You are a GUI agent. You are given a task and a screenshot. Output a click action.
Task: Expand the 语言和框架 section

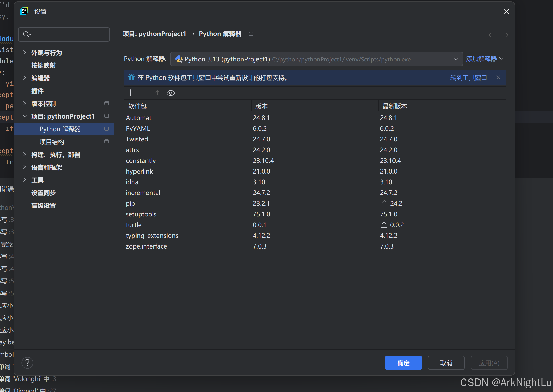point(25,167)
